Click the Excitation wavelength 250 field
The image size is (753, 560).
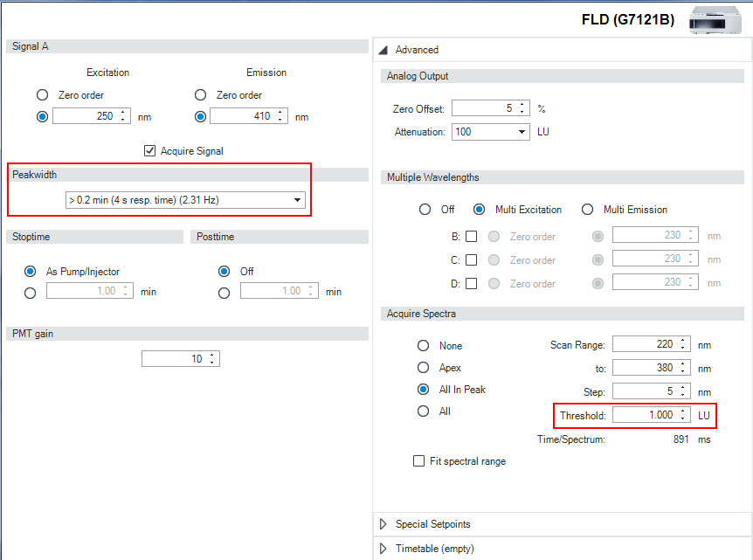click(84, 116)
